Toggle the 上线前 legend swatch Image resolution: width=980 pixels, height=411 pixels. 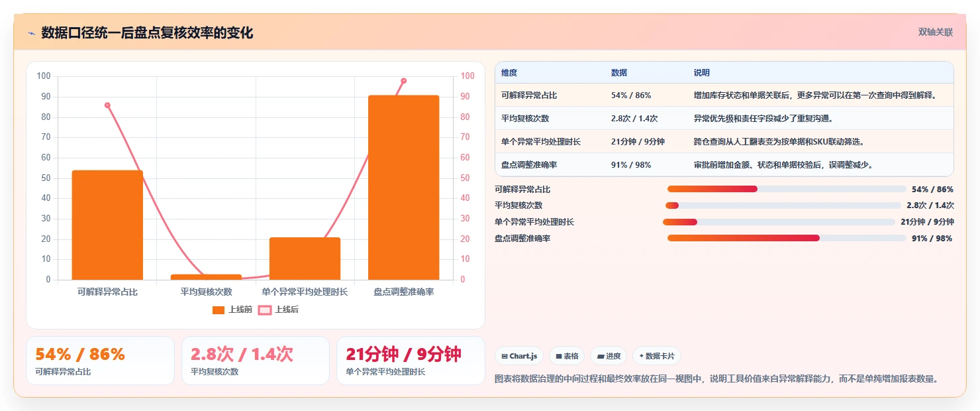point(219,310)
